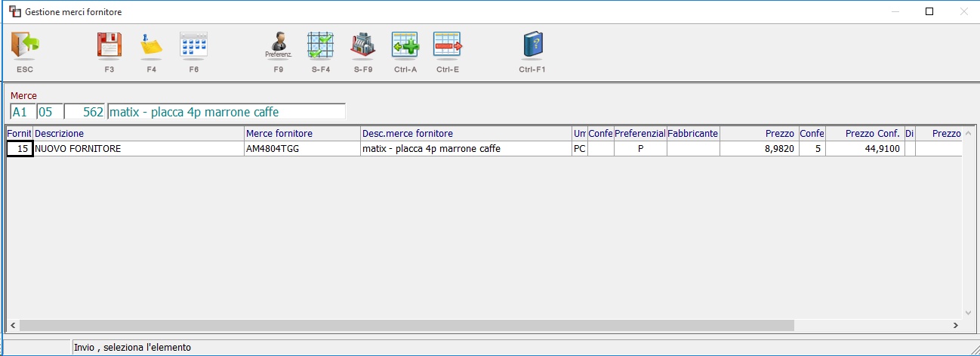980x356 pixels.
Task: Click the pack quantity cell 5
Action: 812,149
